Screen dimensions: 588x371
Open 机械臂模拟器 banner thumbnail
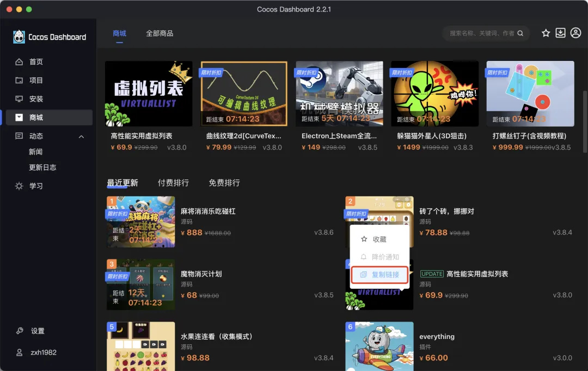click(x=339, y=94)
